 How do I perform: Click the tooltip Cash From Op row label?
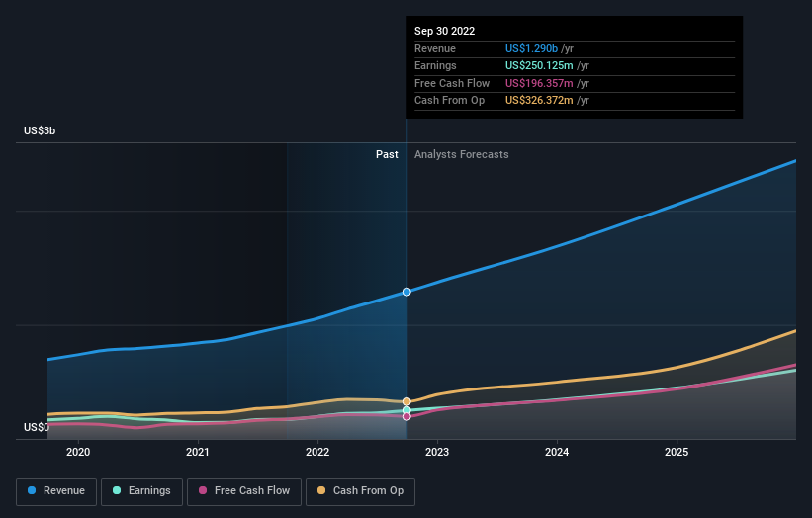click(449, 101)
